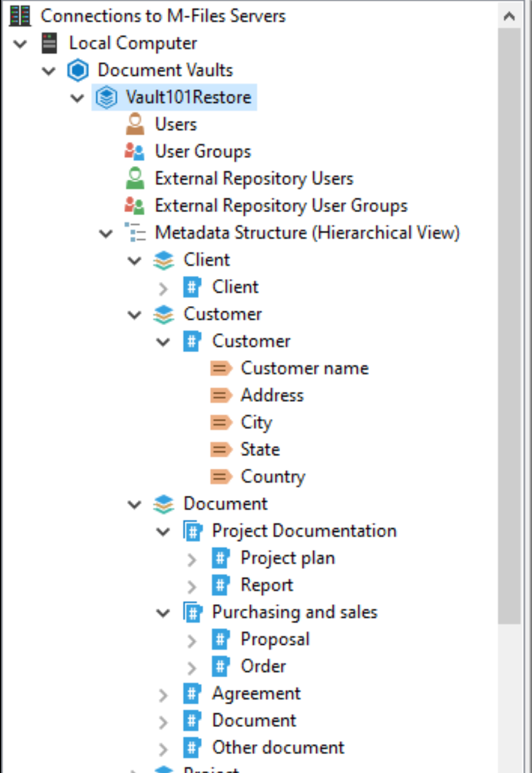Click the scrollbar up arrow
Screen dimensions: 532x773
coord(509,16)
